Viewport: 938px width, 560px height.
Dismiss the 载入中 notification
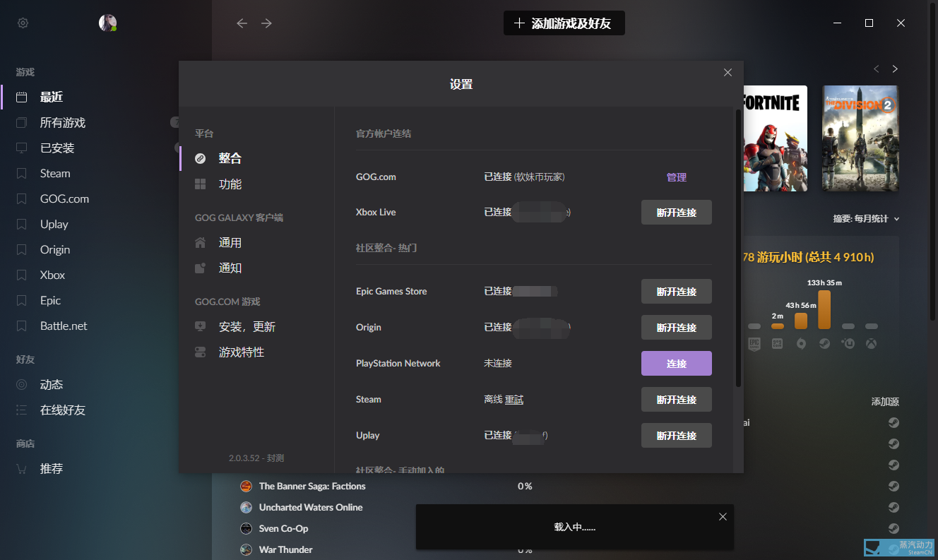[x=723, y=517]
